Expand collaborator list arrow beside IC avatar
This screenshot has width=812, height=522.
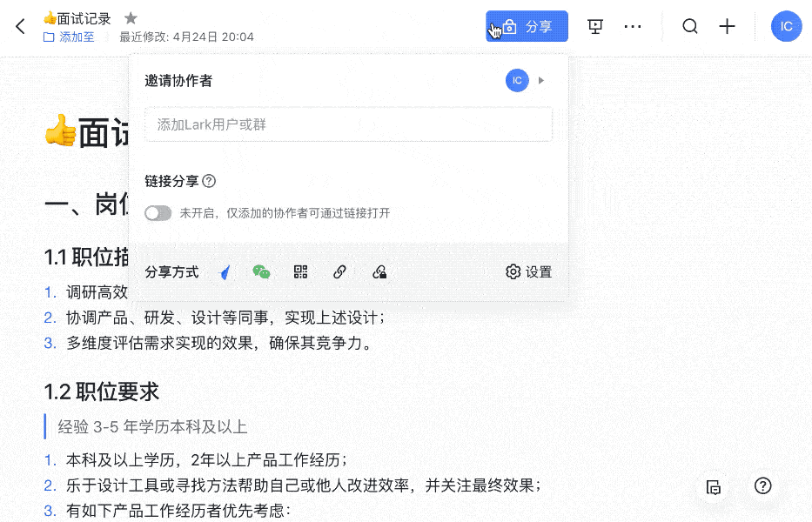click(541, 81)
